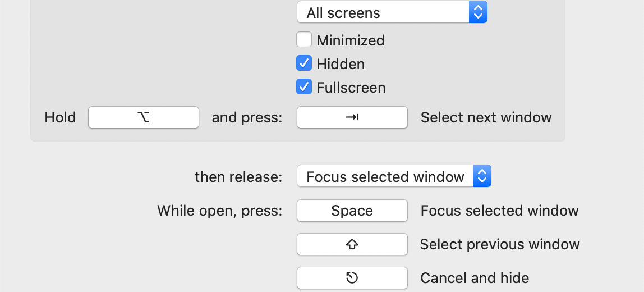Screen dimensions: 644x292
Task: Click the Option key symbol shortcut field
Action: point(144,117)
